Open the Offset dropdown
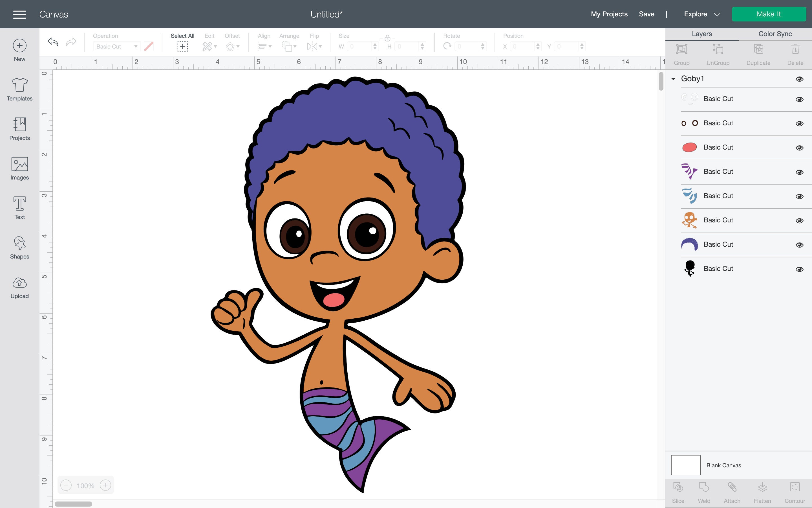Screen dimensions: 812x508 tap(233, 46)
